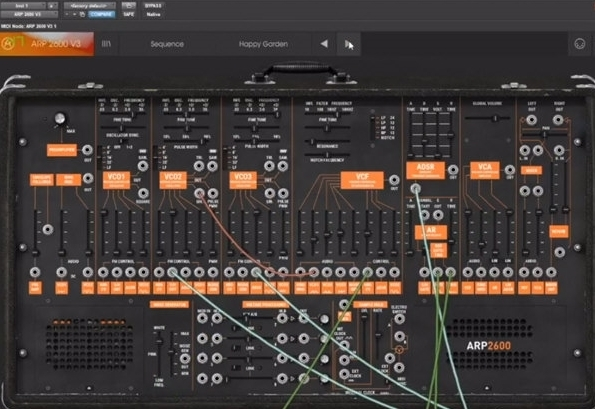Click the LEFT OUT jack

click(x=531, y=120)
